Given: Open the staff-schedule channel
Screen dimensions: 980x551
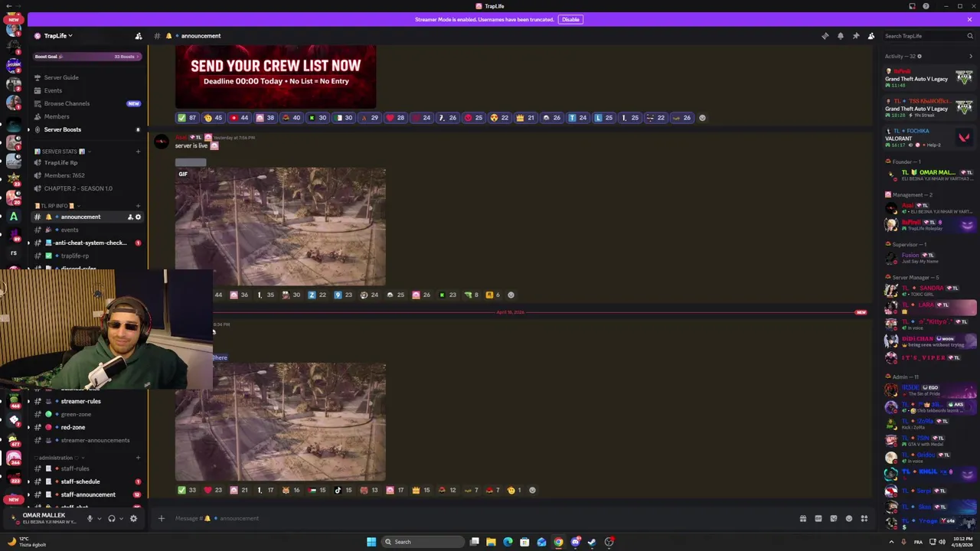Looking at the screenshot, I should click(80, 481).
